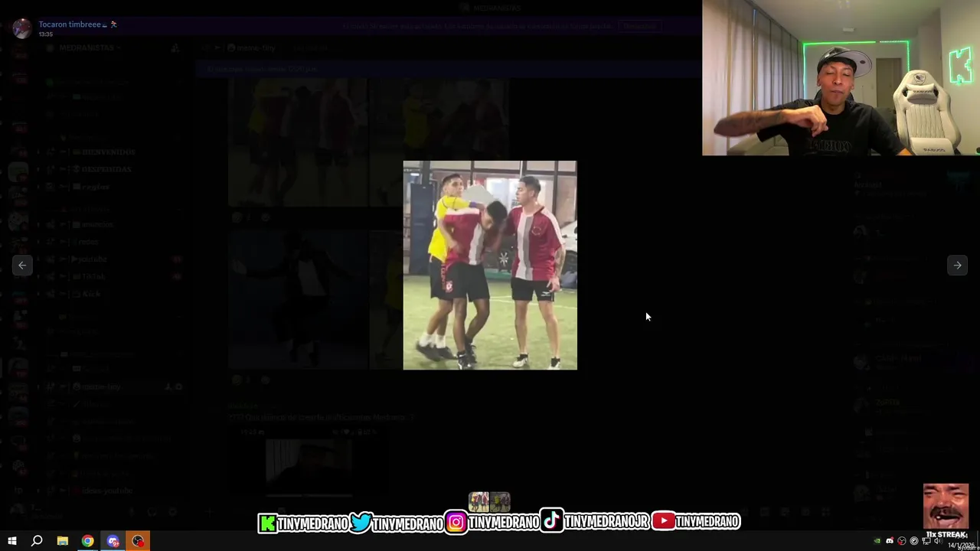
Task: Click the 13:35 message timestamp
Action: click(x=46, y=34)
